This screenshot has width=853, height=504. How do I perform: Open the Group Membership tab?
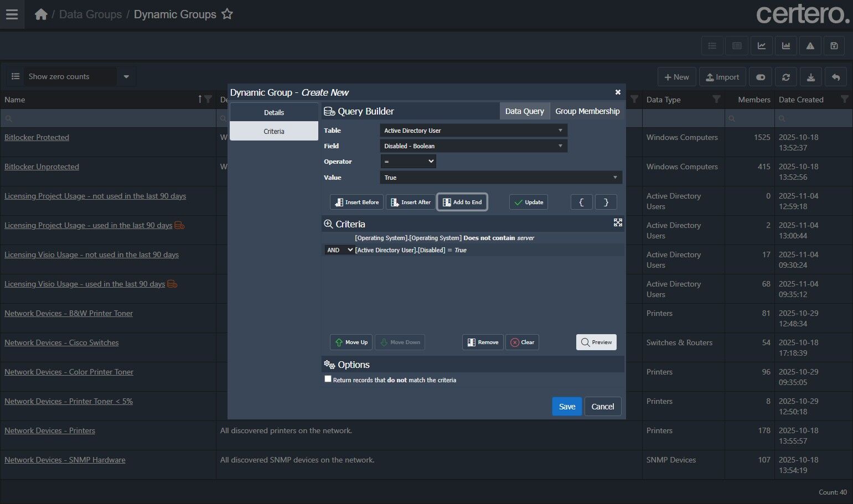click(587, 111)
